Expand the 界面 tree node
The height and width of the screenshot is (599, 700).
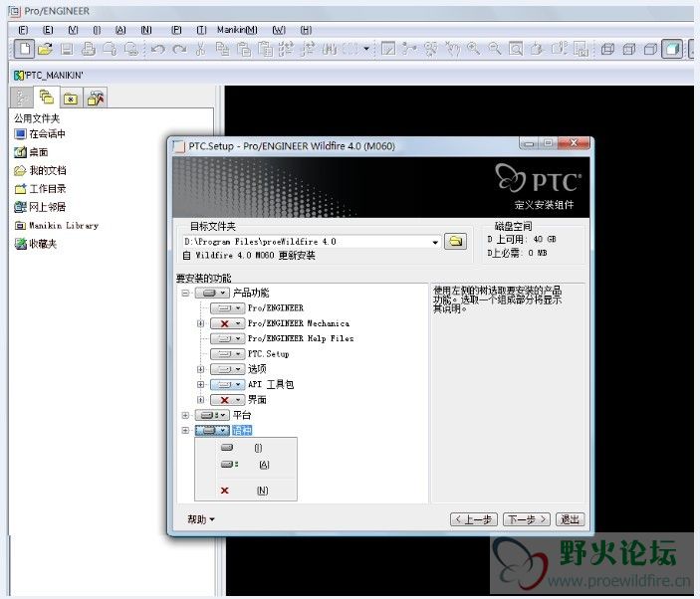click(200, 400)
